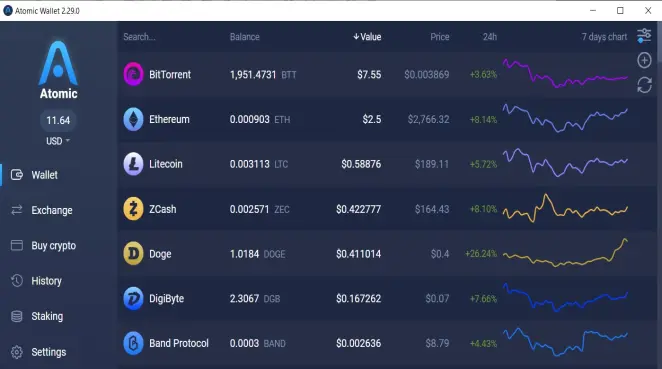
Task: Click the 1.0184 DOGE balance
Action: 258,254
